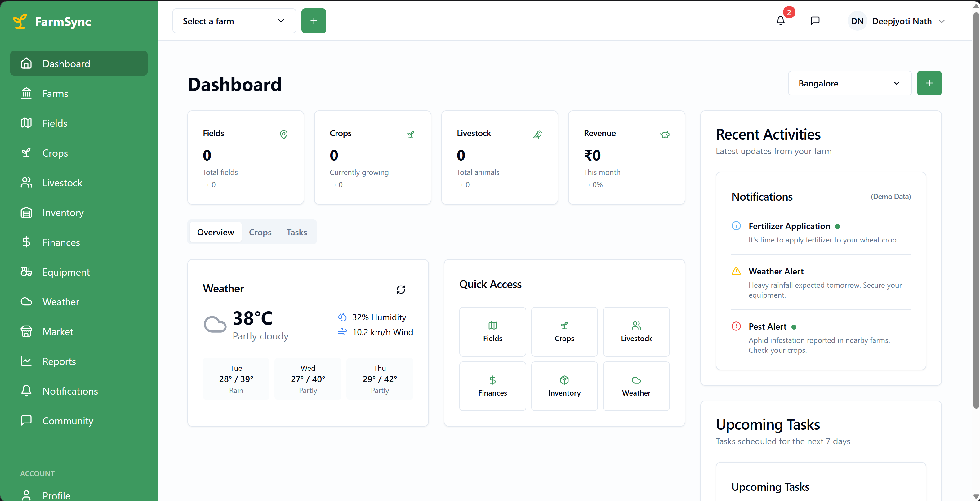Open the Select a farm dropdown
The width and height of the screenshot is (980, 501).
[234, 21]
